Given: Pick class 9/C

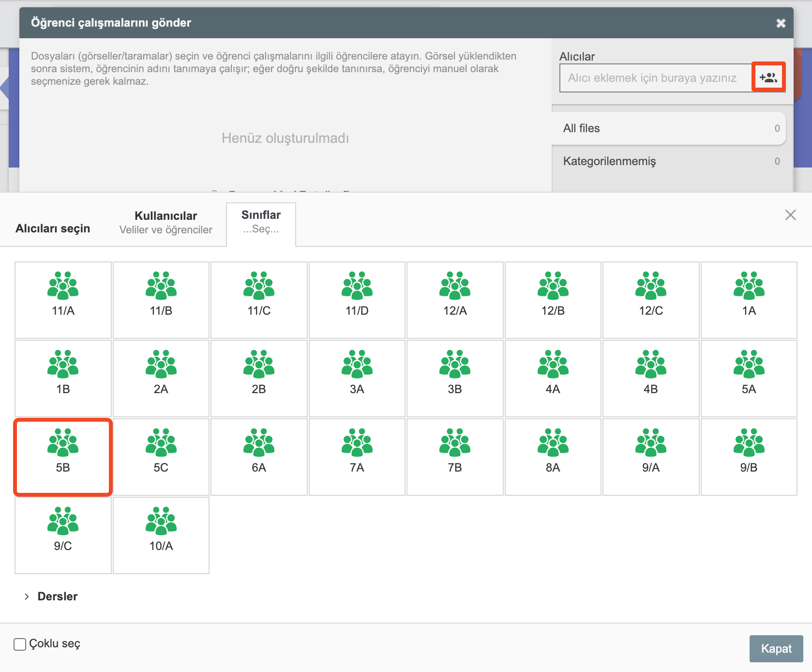Looking at the screenshot, I should point(63,535).
